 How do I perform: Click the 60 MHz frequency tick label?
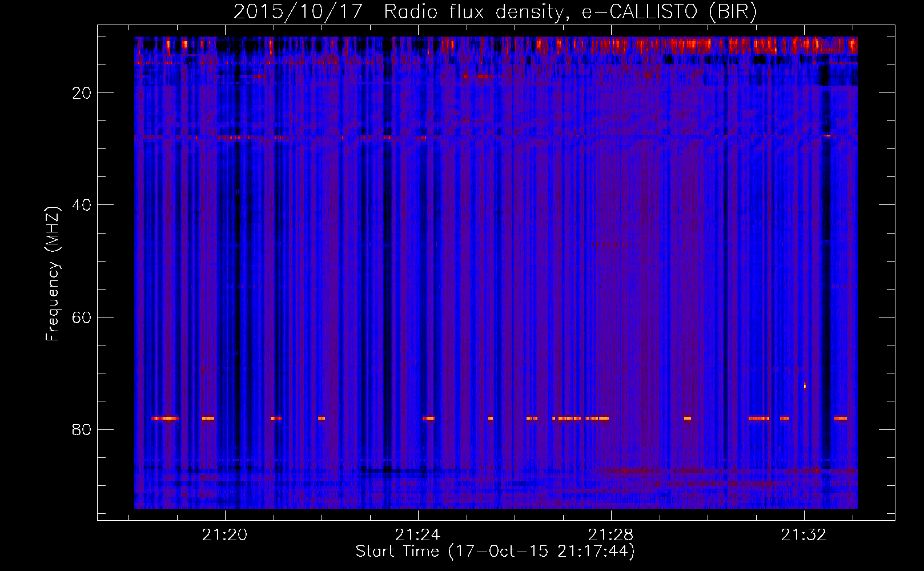[82, 317]
